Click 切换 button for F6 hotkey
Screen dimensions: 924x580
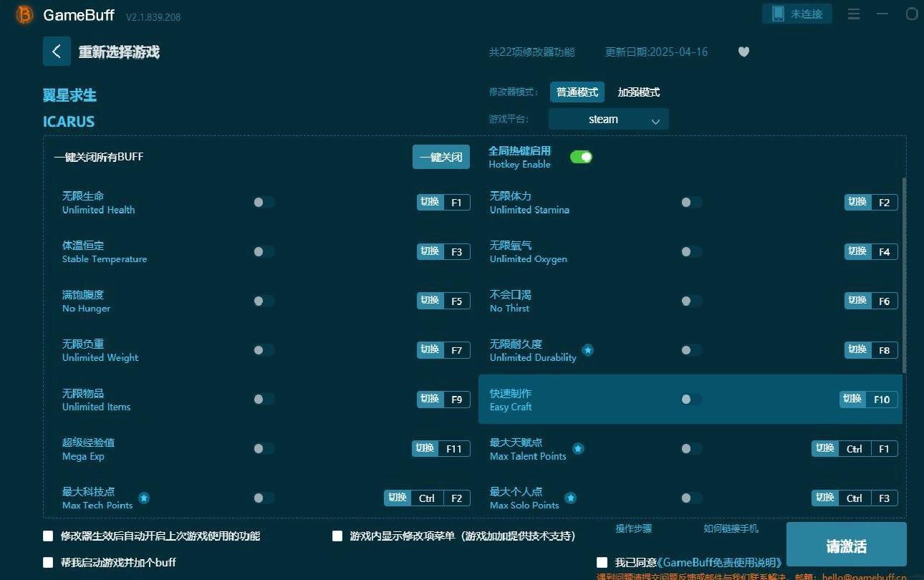(857, 301)
